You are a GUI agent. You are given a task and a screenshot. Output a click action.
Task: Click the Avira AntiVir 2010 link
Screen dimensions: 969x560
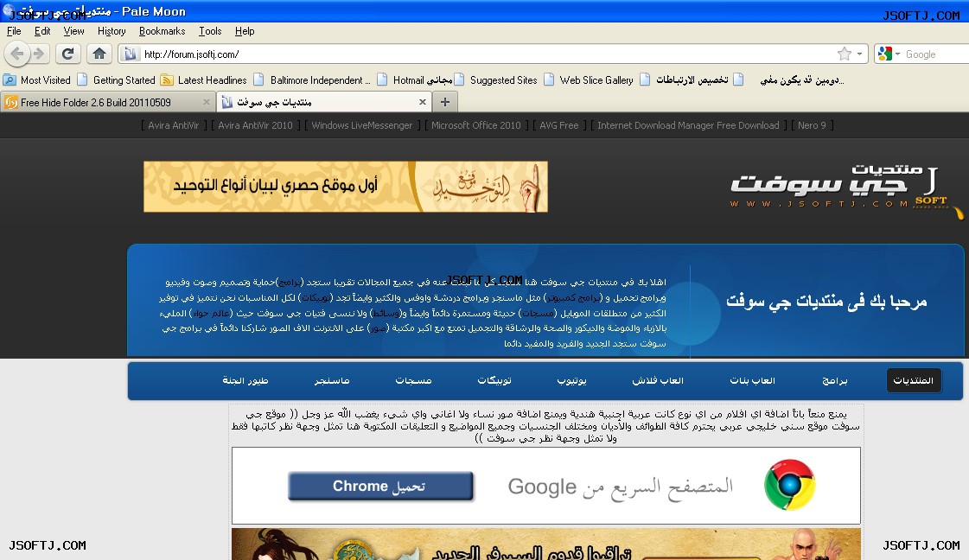coord(255,125)
